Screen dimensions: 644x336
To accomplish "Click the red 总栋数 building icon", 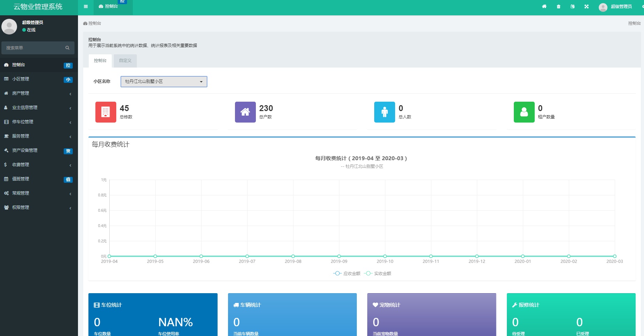I will [x=105, y=112].
